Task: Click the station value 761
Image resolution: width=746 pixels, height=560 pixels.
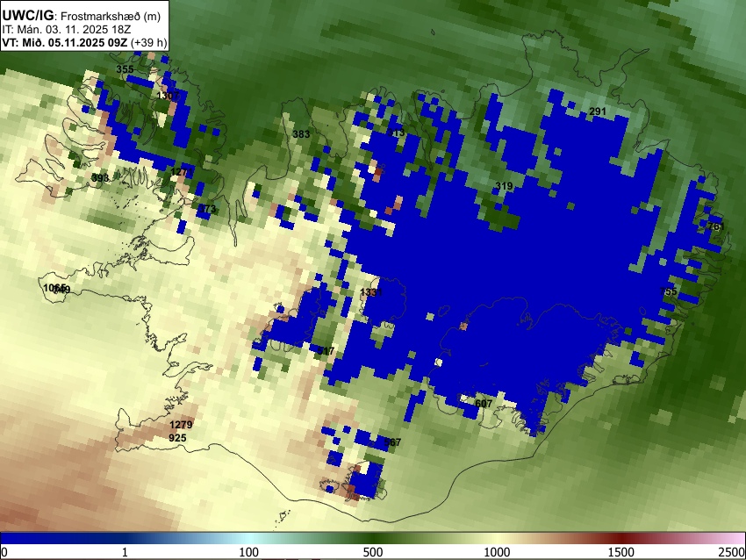Action: (716, 226)
